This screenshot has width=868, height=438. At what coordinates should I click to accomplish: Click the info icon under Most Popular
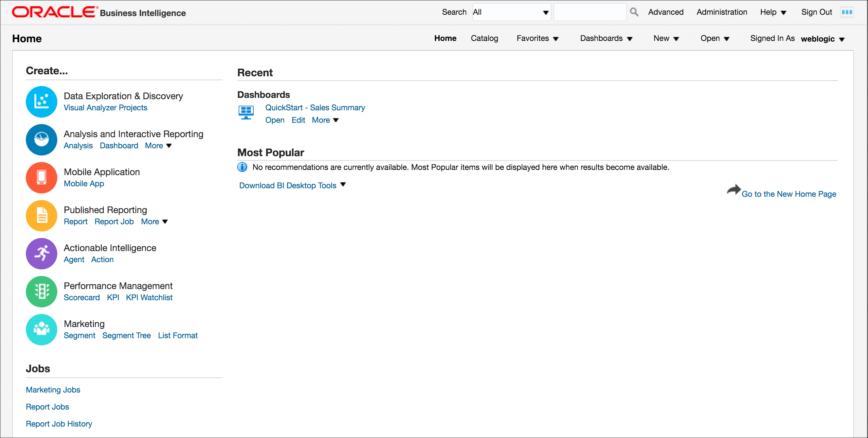[x=242, y=167]
